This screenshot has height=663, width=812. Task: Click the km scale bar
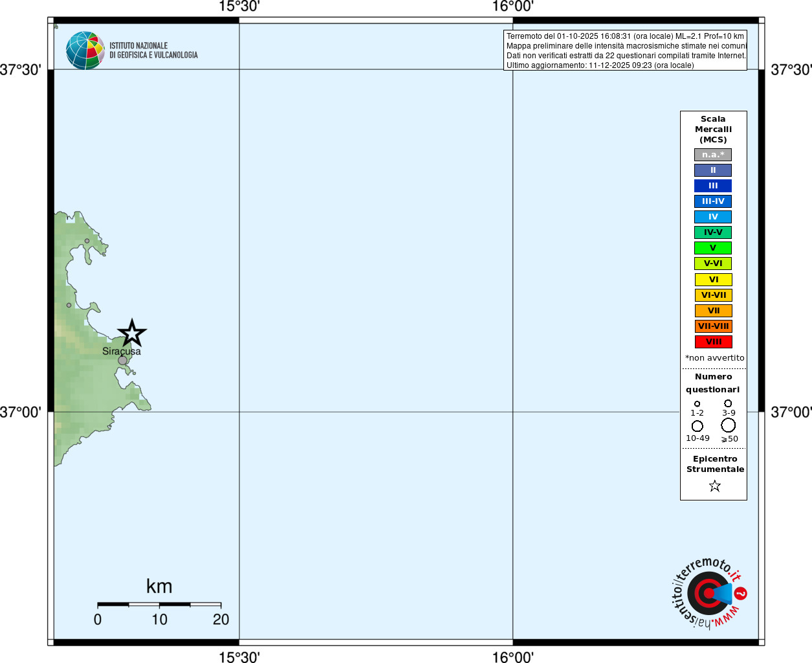(x=159, y=605)
